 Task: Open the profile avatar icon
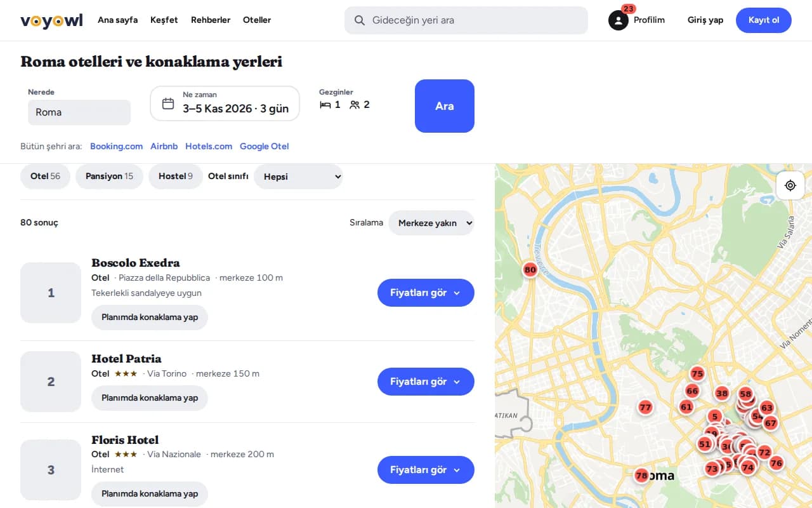pos(618,20)
